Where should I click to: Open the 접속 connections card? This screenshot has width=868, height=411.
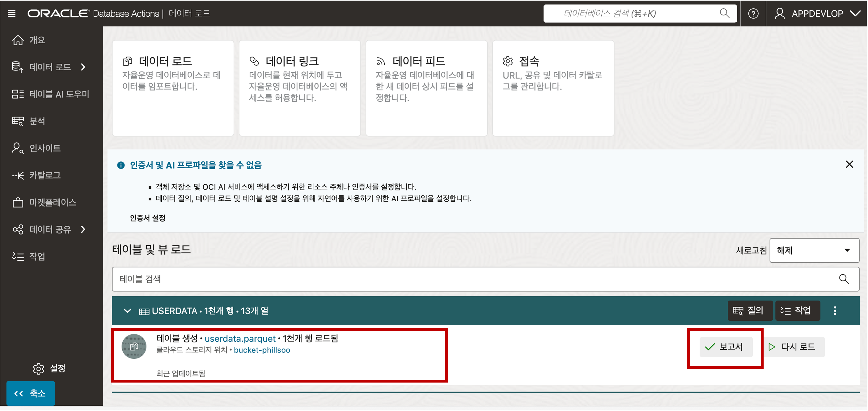point(553,88)
